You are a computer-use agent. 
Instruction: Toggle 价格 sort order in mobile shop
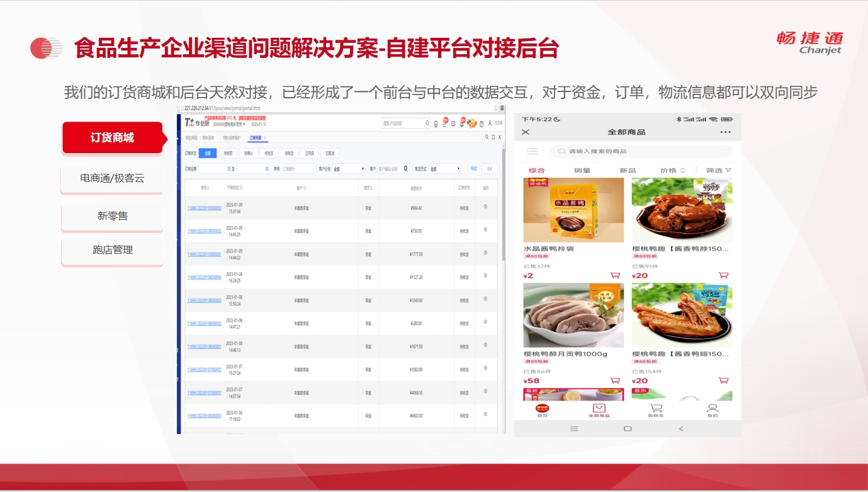click(673, 170)
